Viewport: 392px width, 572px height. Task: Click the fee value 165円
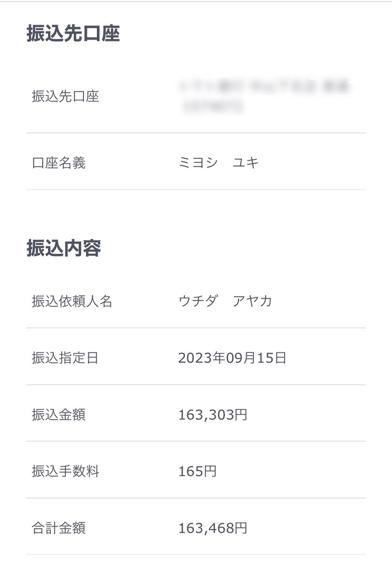197,471
